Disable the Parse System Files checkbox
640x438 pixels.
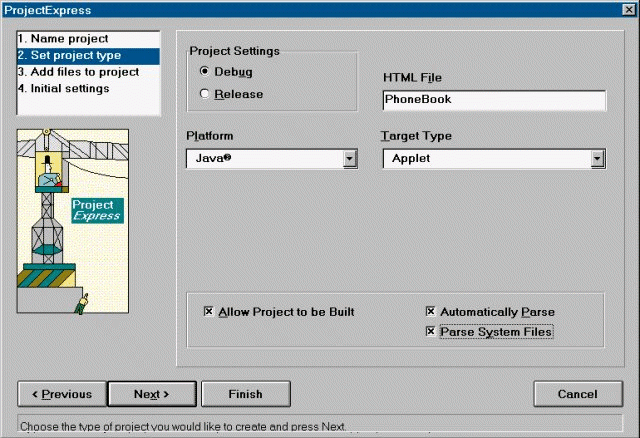point(431,332)
